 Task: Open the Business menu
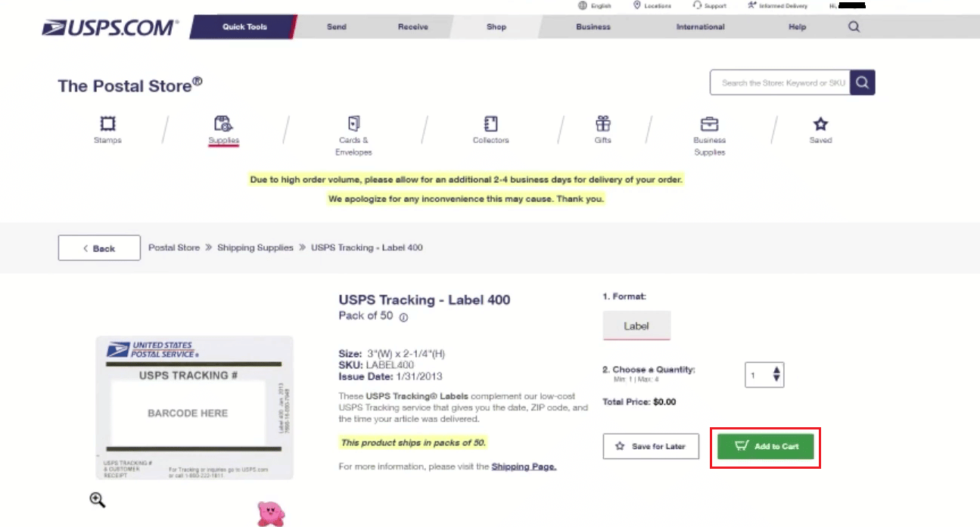[593, 26]
